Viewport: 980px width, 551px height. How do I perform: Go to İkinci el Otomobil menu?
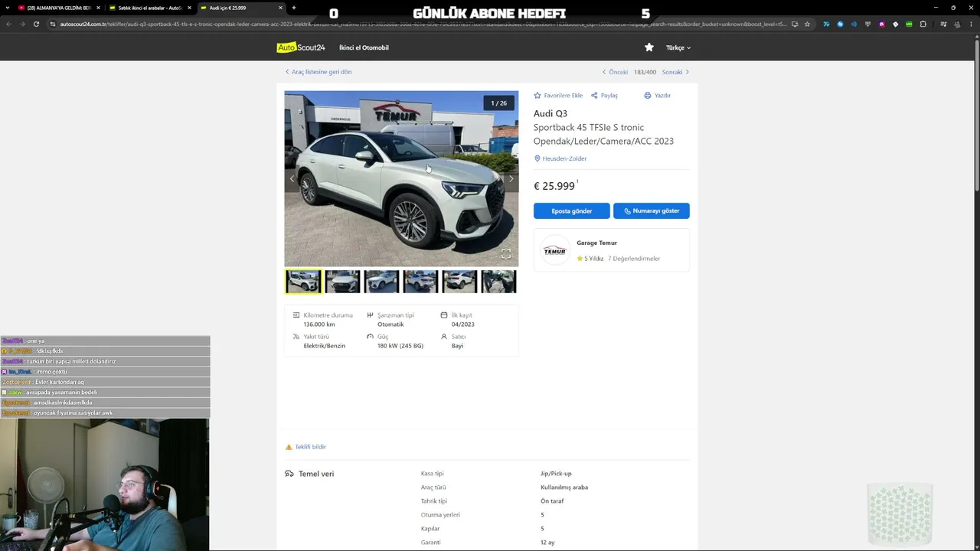click(x=364, y=47)
